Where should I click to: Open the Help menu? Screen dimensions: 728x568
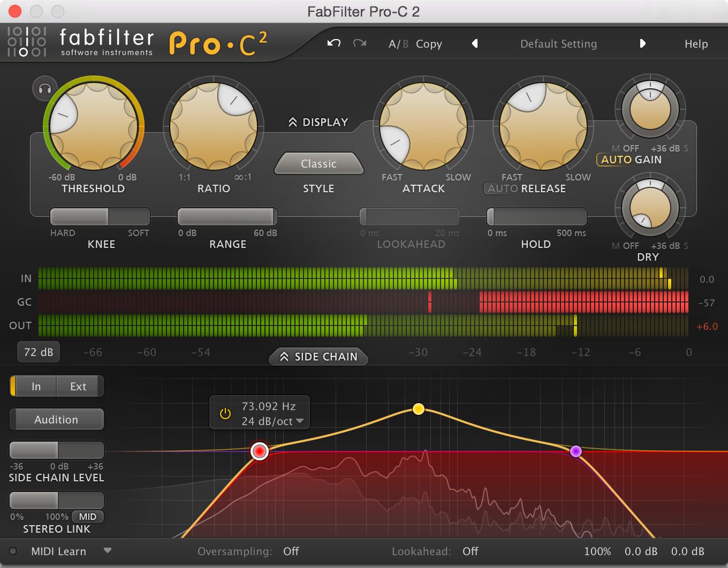[x=696, y=44]
